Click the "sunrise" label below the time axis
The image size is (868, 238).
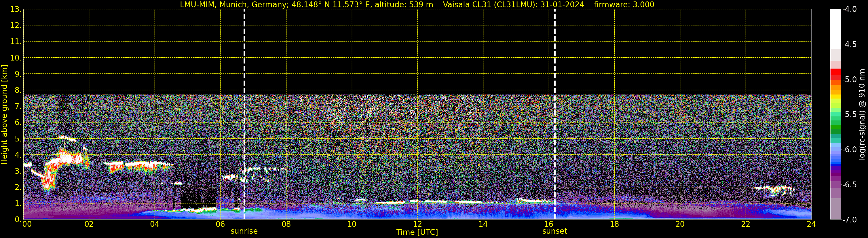(244, 231)
